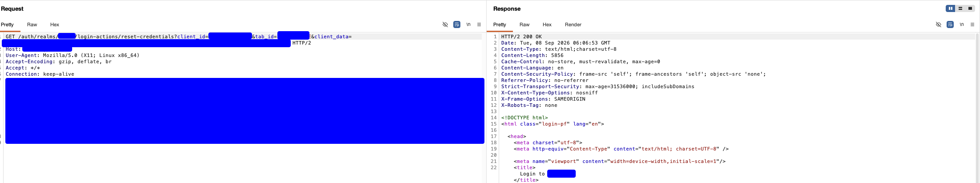Click the Date header in response
The image size is (980, 183).
coord(556,43)
